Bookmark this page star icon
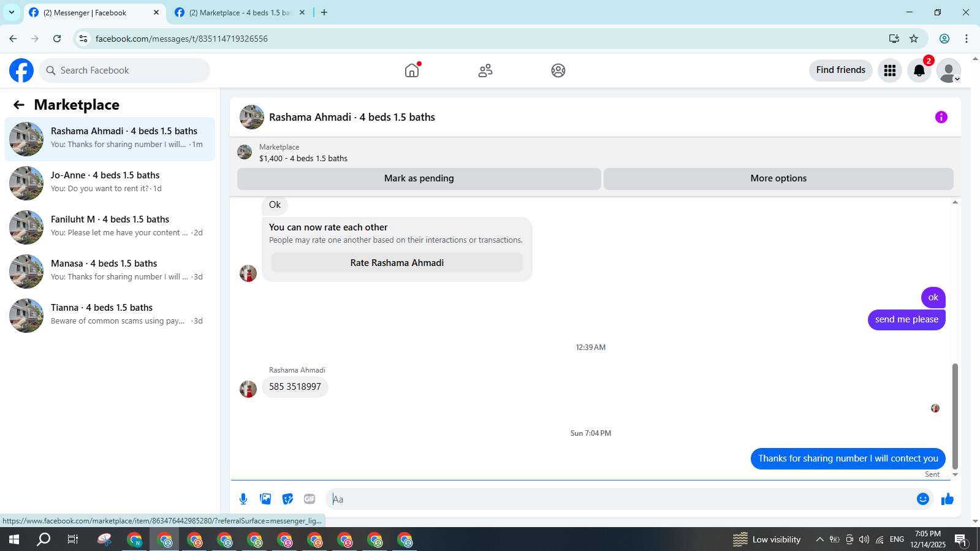The image size is (980, 551). pos(914,39)
